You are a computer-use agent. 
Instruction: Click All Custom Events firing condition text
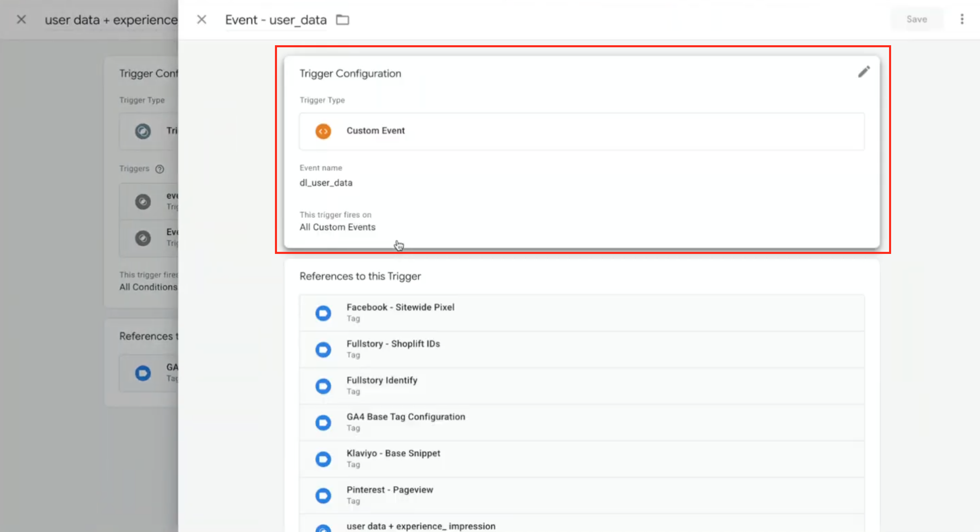pos(338,227)
